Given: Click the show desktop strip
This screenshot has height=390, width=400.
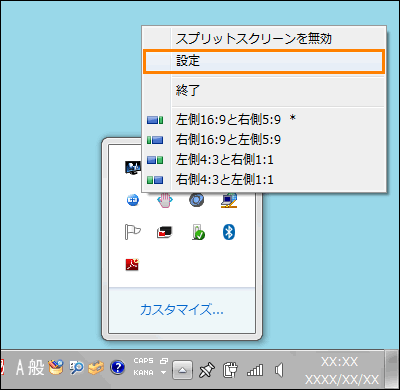Looking at the screenshot, I should 392,369.
